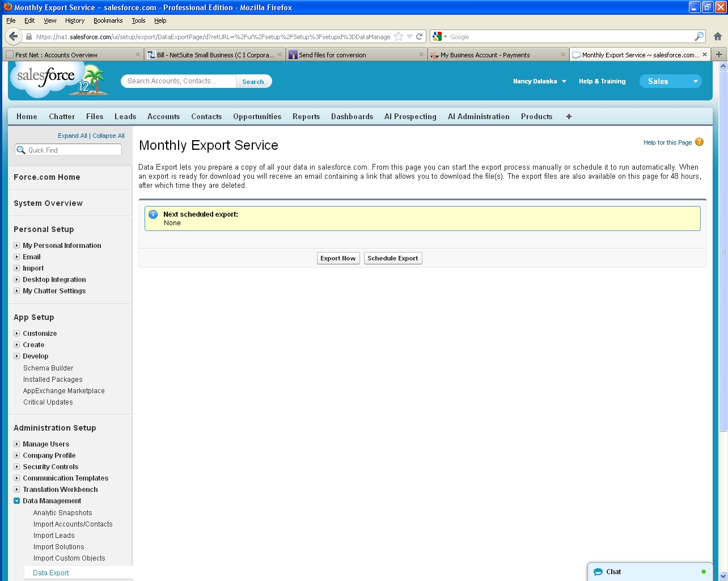The width and height of the screenshot is (728, 581).
Task: Click the question mark help icon
Action: (x=699, y=142)
